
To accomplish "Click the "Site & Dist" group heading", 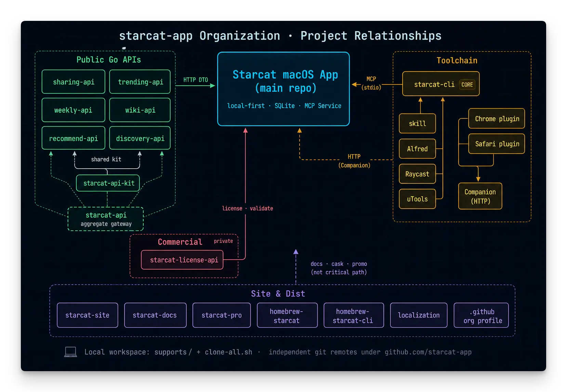I will tap(278, 294).
